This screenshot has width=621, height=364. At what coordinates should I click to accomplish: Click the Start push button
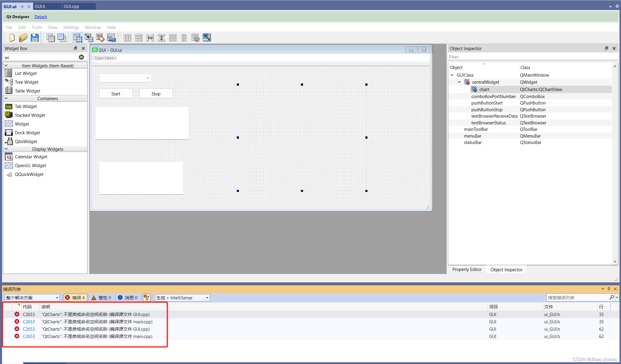115,94
